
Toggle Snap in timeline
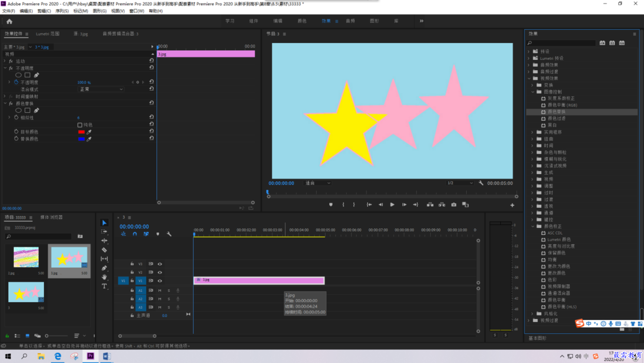pos(135,234)
